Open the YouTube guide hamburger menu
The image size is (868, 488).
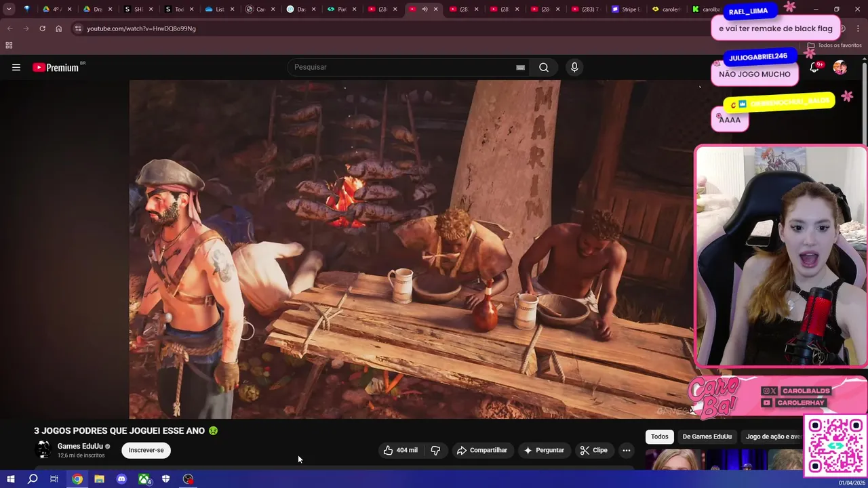click(16, 67)
